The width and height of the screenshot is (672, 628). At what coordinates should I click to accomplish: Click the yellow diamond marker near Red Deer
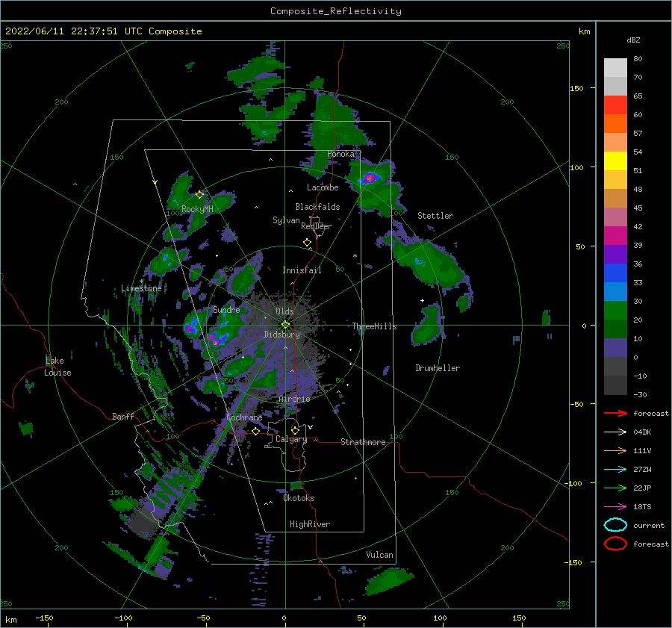[x=308, y=243]
